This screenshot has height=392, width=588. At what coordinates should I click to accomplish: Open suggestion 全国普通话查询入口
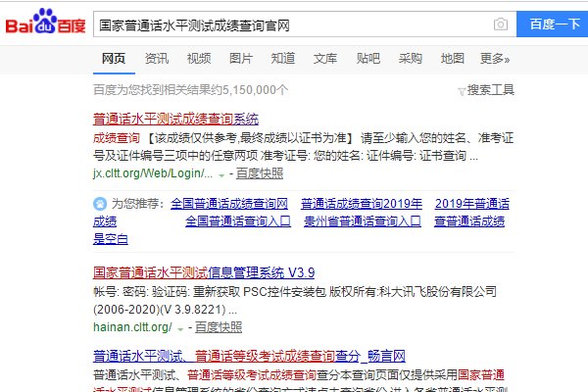click(238, 221)
